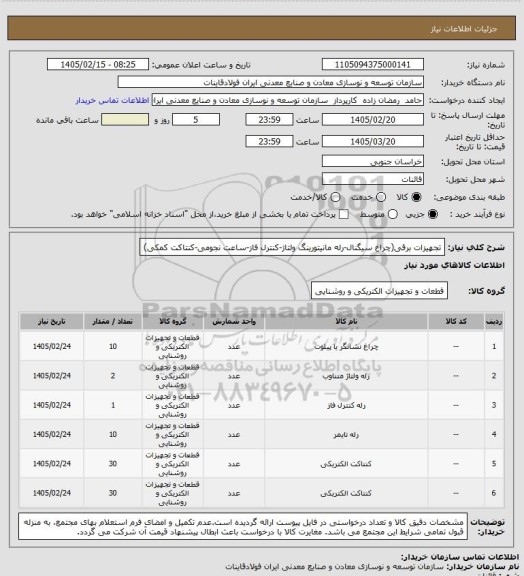Click quantity 2 for رله ولتاژ متناوب
524x576 pixels.
112,376
